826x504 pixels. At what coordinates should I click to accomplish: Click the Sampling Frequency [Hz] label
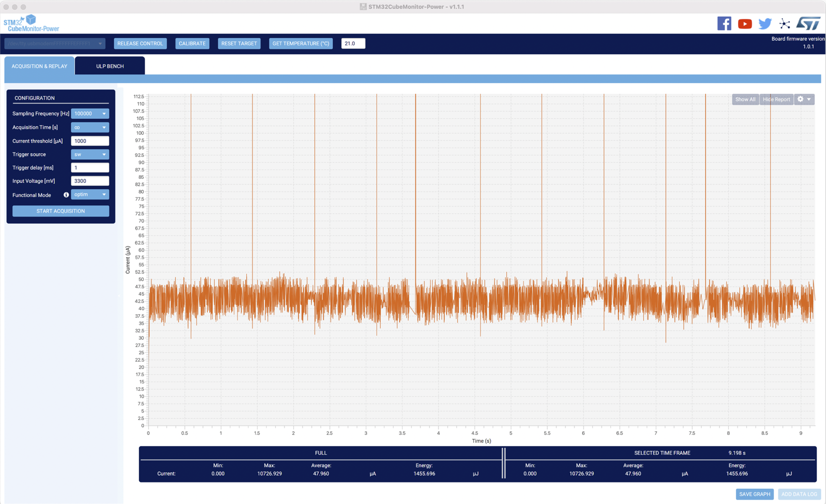tap(41, 113)
